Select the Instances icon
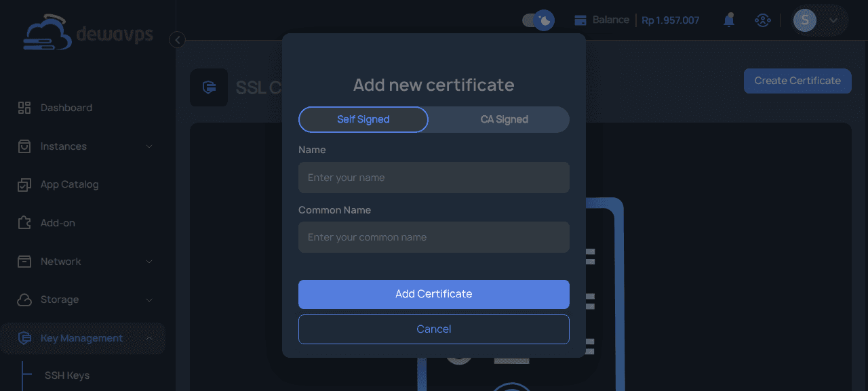This screenshot has width=868, height=391. (24, 146)
